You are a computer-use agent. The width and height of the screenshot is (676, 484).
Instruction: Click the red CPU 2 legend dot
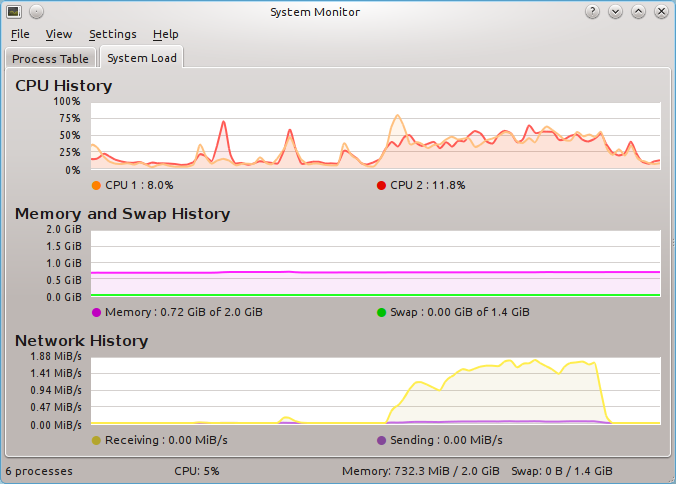(381, 186)
